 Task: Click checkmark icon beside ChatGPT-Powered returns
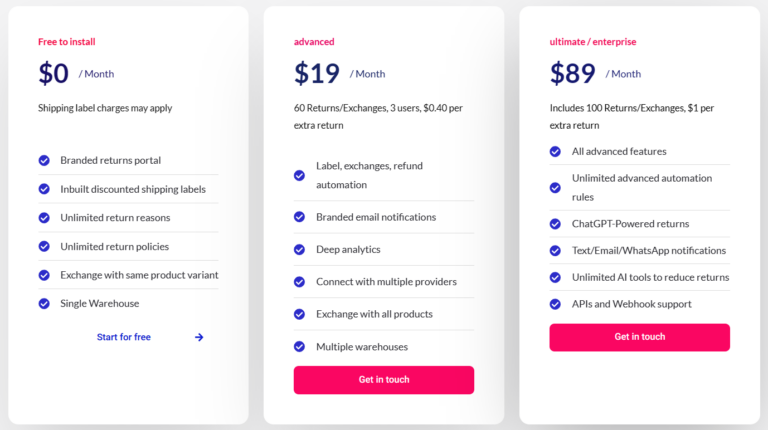[x=555, y=224]
